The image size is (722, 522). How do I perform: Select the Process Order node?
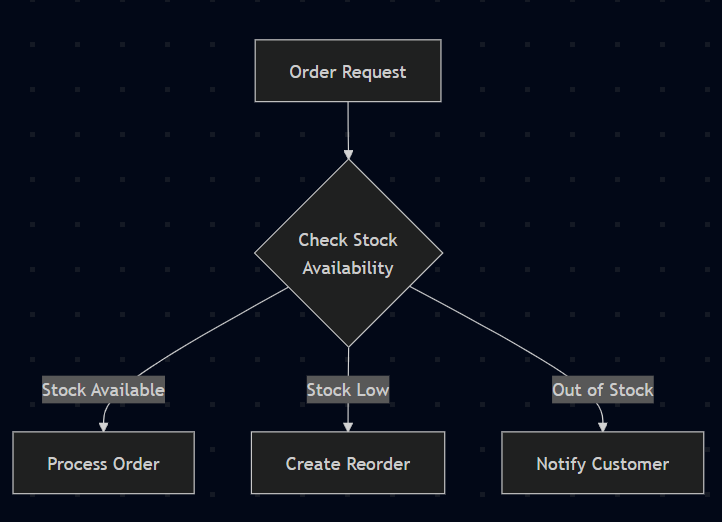coord(104,463)
